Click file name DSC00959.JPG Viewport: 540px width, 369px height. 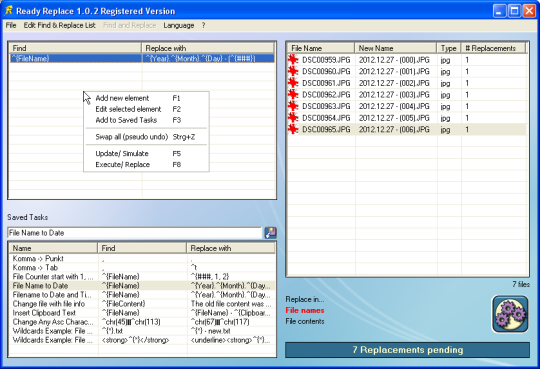(x=326, y=60)
